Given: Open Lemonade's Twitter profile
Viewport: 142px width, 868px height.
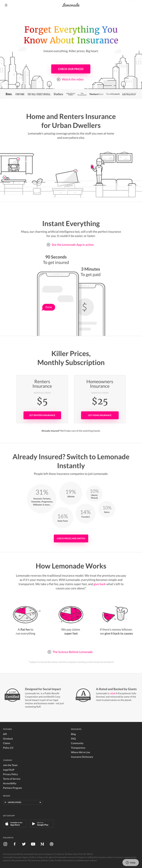Looking at the screenshot, I should [24, 844].
